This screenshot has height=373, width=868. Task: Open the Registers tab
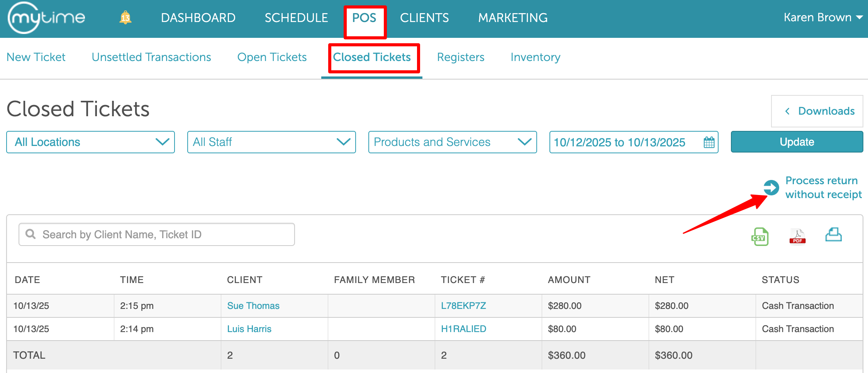pyautogui.click(x=460, y=57)
